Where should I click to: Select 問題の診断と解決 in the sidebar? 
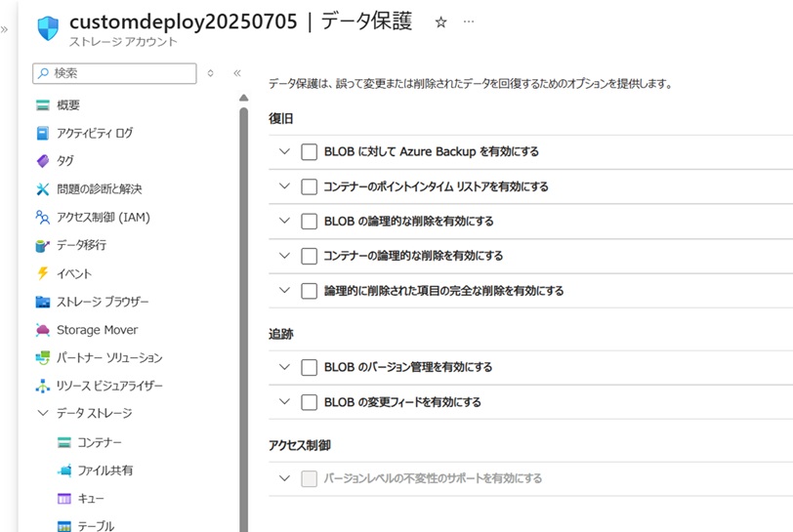[x=100, y=189]
